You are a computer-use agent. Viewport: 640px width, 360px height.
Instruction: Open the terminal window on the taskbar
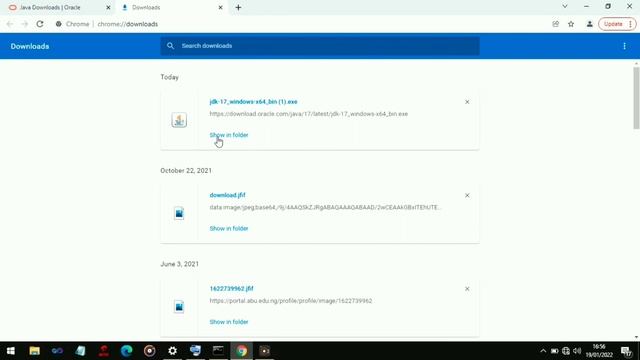218,351
